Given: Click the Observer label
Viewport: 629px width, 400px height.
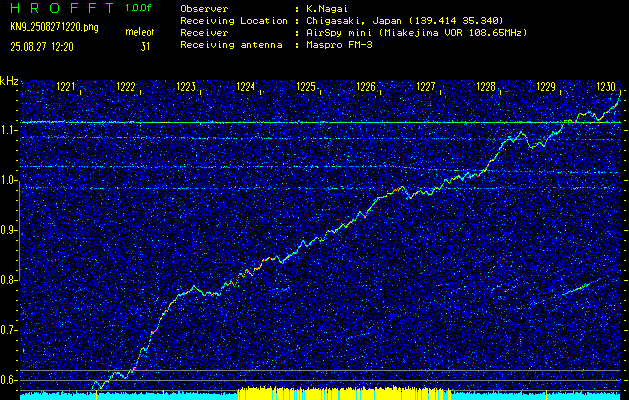Looking at the screenshot, I should tap(205, 8).
